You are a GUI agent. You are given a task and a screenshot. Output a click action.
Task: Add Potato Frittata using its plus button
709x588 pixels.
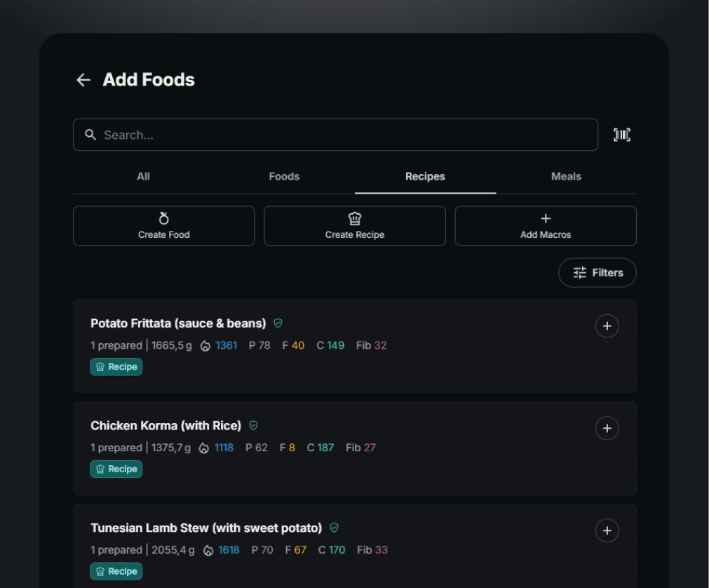pyautogui.click(x=607, y=326)
